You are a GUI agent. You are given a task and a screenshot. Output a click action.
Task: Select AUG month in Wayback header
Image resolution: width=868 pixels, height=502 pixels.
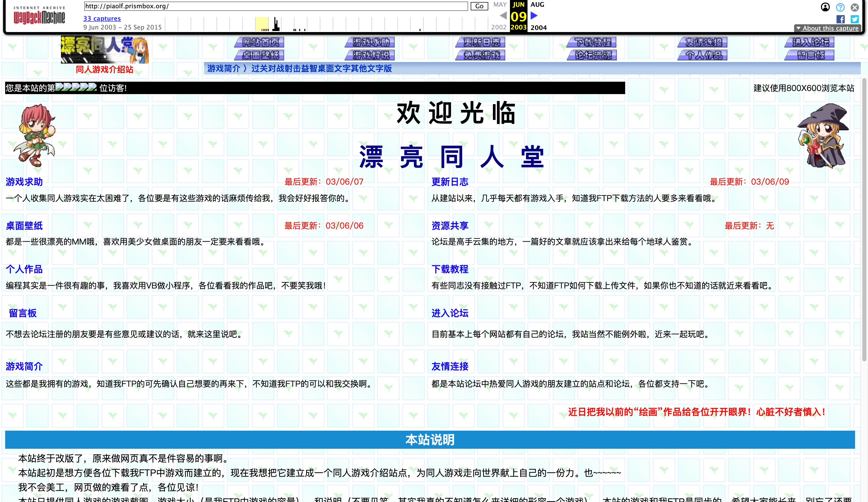pyautogui.click(x=537, y=4)
